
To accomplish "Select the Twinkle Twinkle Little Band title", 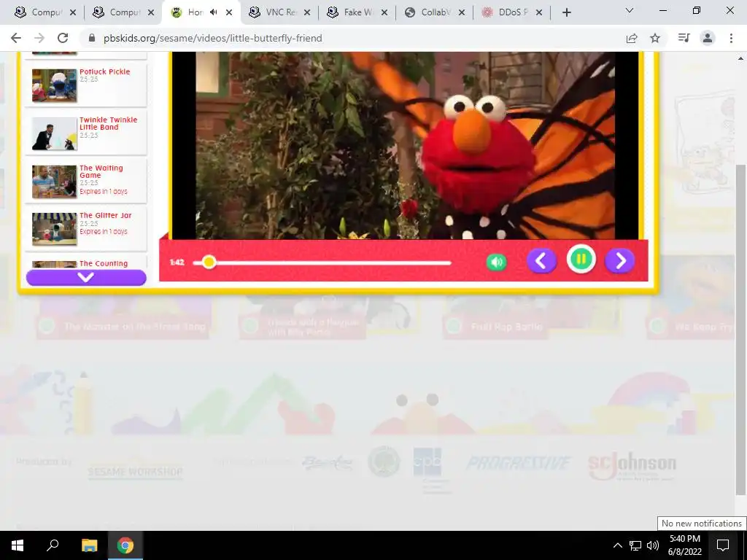I will [108, 123].
